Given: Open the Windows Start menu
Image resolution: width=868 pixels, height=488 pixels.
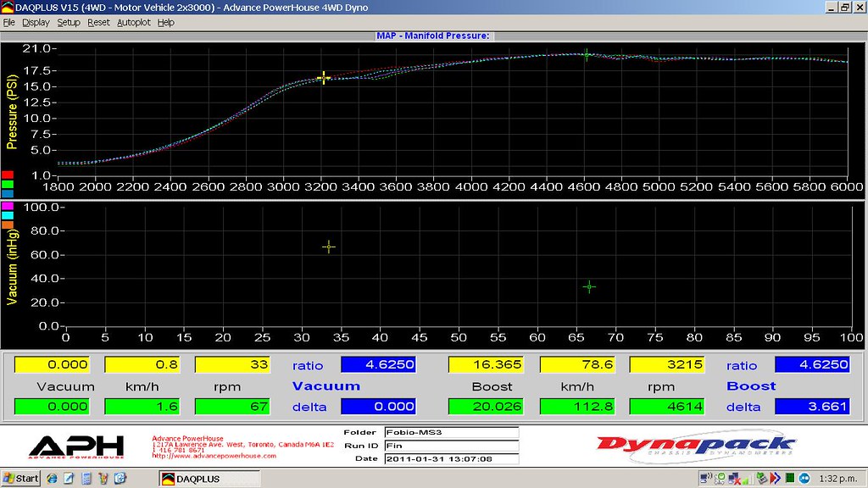Looking at the screenshot, I should [20, 479].
